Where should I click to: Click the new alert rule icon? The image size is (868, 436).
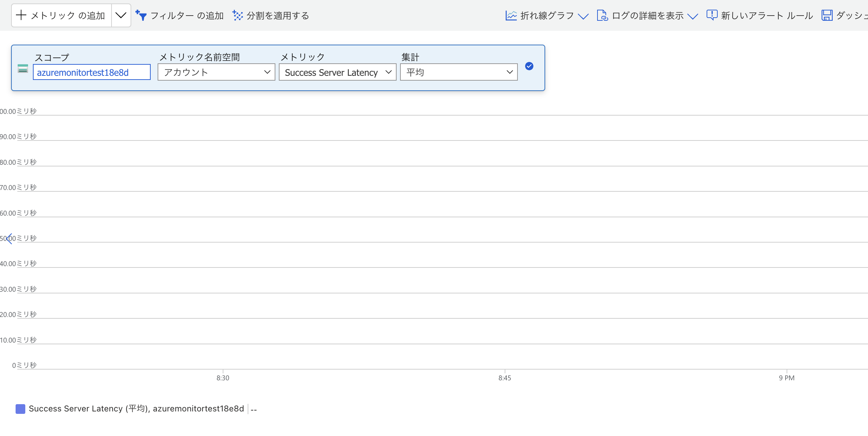712,15
